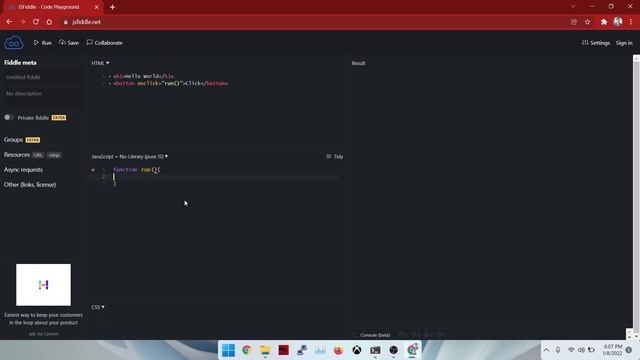Open the red square app in taskbar
The width and height of the screenshot is (640, 360).
(284, 350)
